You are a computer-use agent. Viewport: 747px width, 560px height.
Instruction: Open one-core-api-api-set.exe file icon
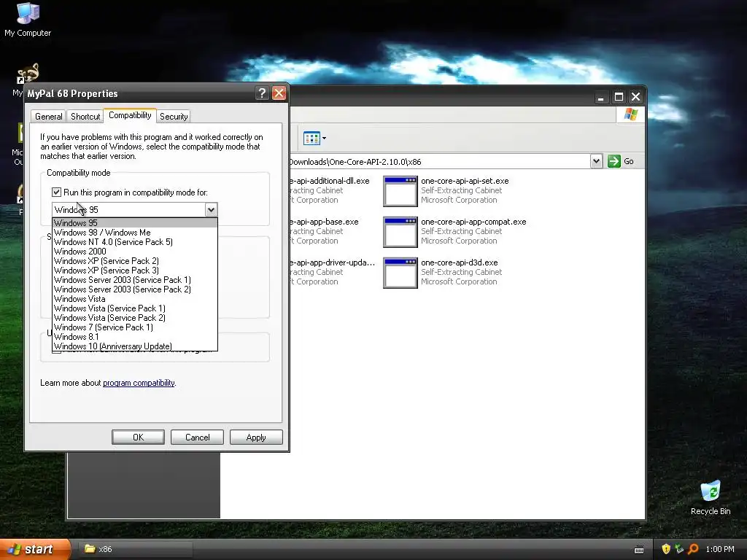[x=400, y=191]
